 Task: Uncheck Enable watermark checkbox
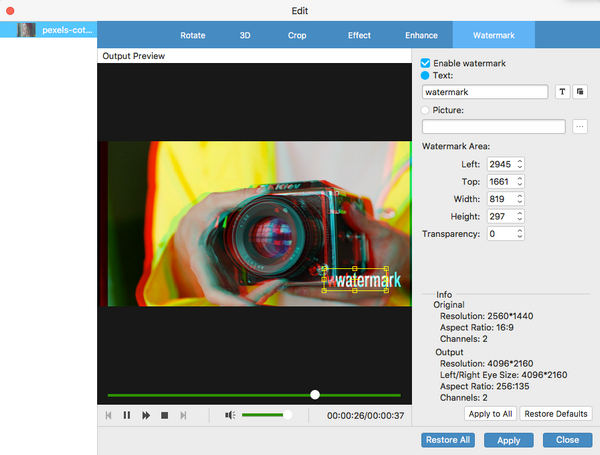[427, 63]
